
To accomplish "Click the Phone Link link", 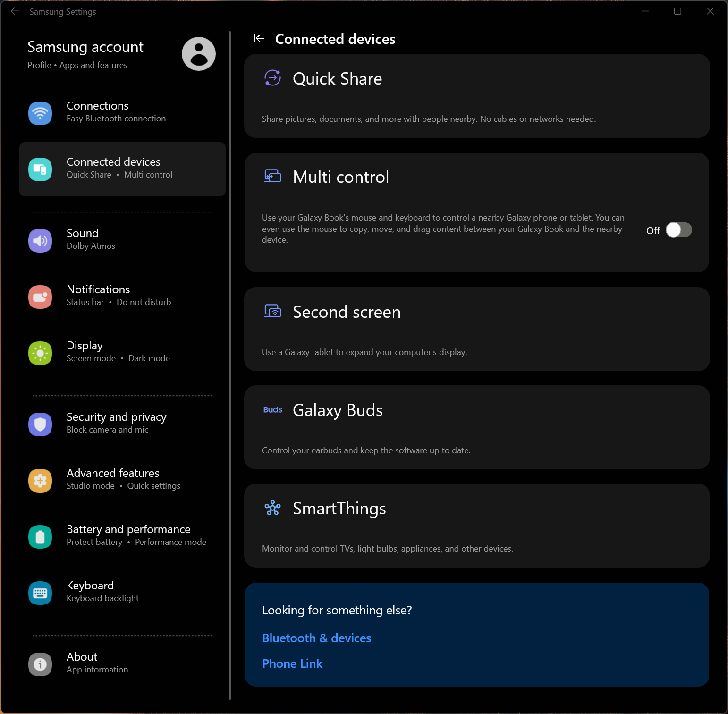I will [292, 663].
